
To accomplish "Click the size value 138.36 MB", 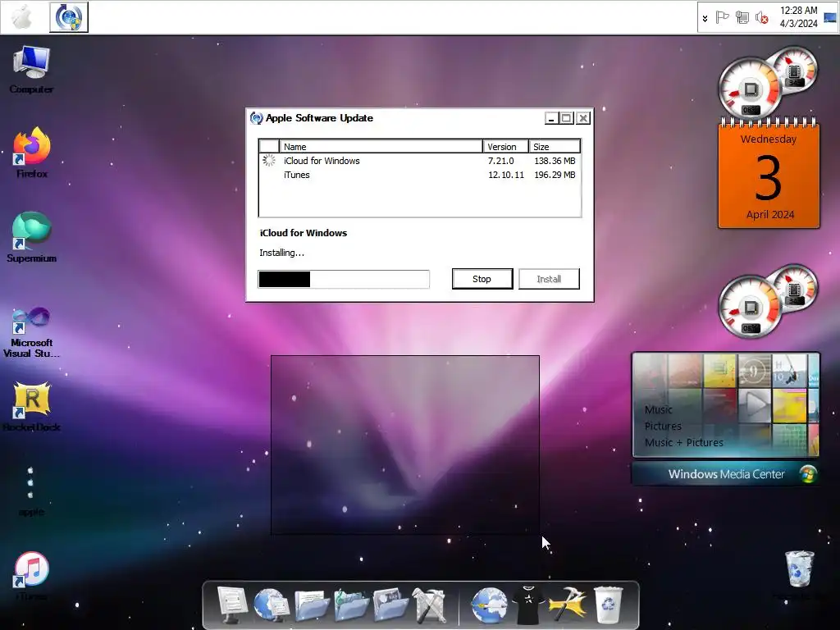I will (x=555, y=161).
